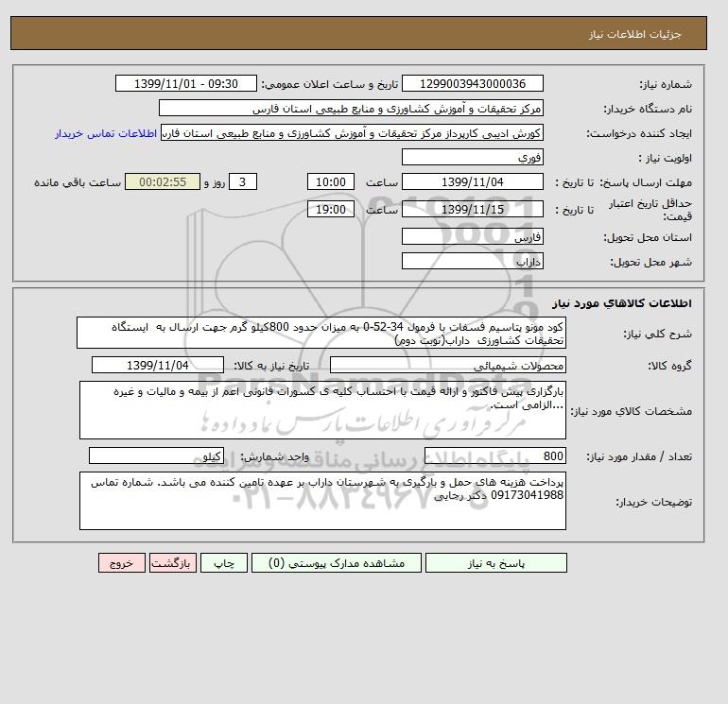Click the price validity date 1399/11/15
The width and height of the screenshot is (728, 704).
(472, 209)
